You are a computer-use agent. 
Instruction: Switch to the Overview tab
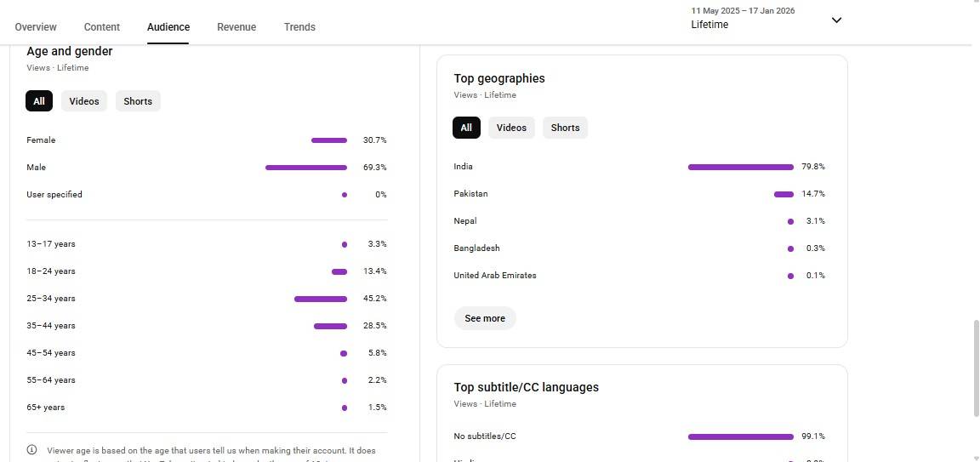click(36, 27)
